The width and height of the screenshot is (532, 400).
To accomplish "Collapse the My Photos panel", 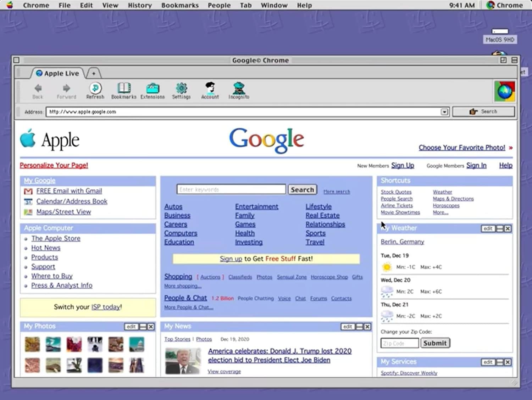I will tap(143, 327).
